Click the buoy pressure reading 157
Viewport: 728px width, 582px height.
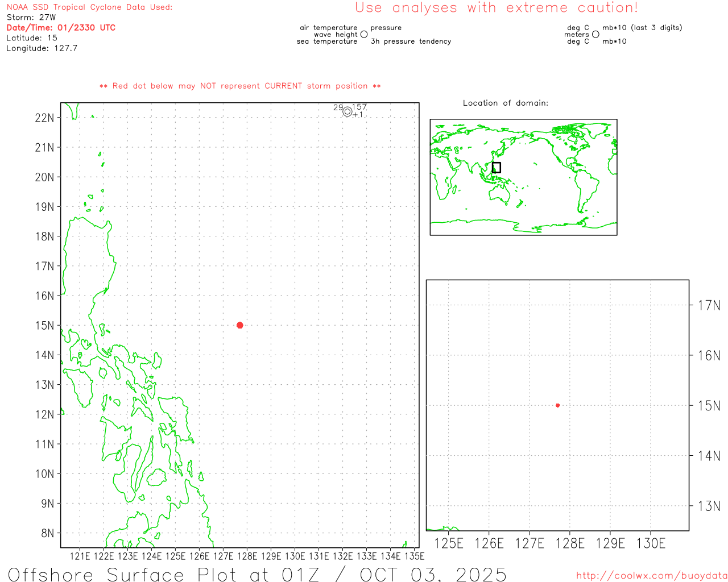(x=359, y=107)
